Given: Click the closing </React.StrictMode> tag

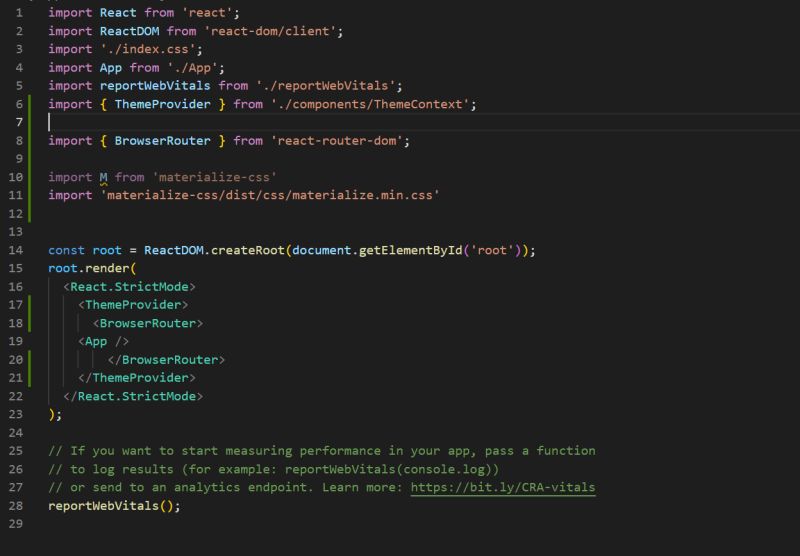Looking at the screenshot, I should tap(133, 396).
